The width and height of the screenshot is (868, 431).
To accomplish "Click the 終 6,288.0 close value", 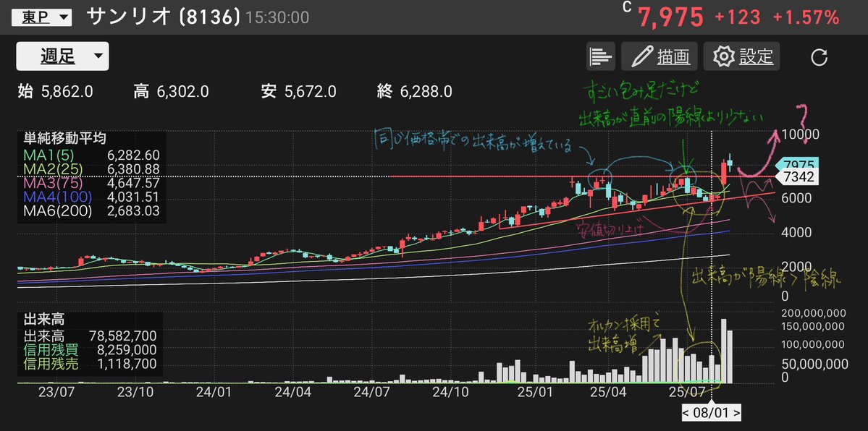I will coord(415,91).
